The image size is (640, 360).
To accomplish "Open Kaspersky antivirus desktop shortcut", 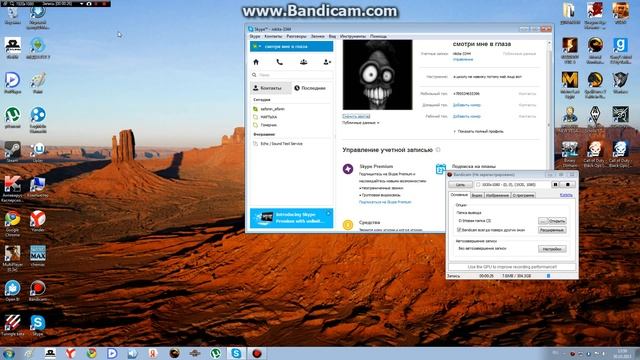I will 12,184.
